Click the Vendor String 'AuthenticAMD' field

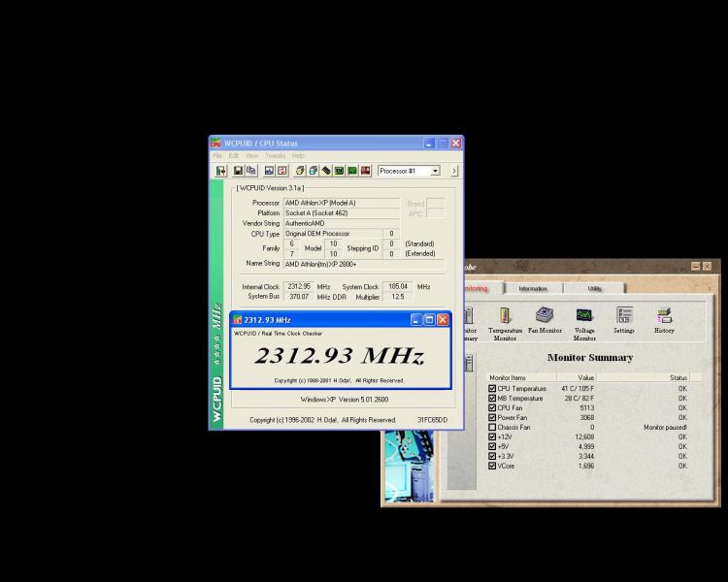coord(342,223)
